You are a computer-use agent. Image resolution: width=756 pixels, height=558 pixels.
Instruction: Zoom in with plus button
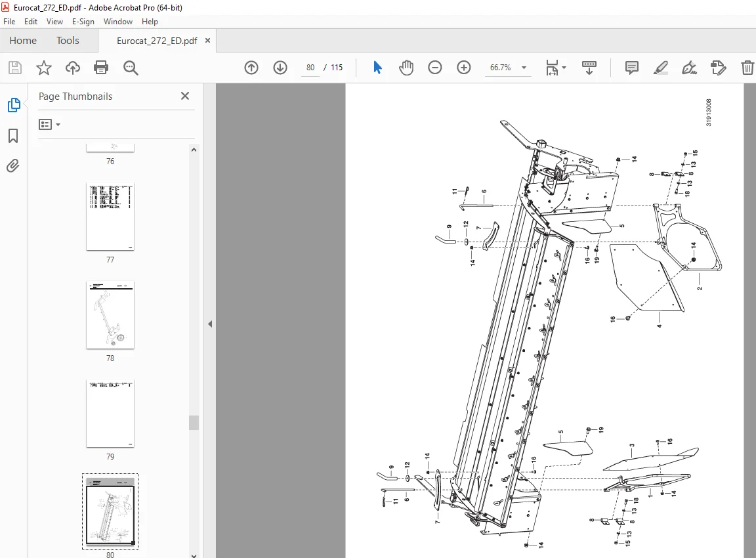pos(464,68)
